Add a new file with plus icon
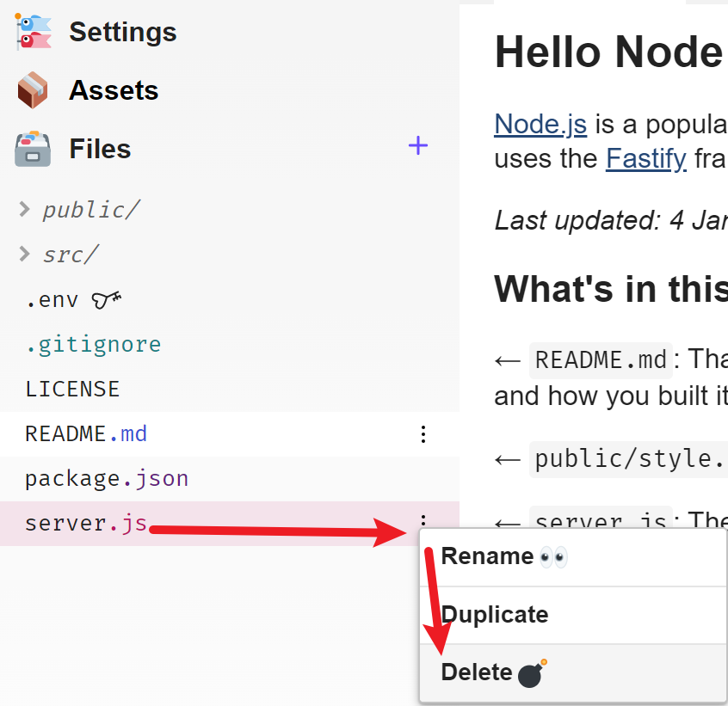This screenshot has height=706, width=728. point(418,146)
